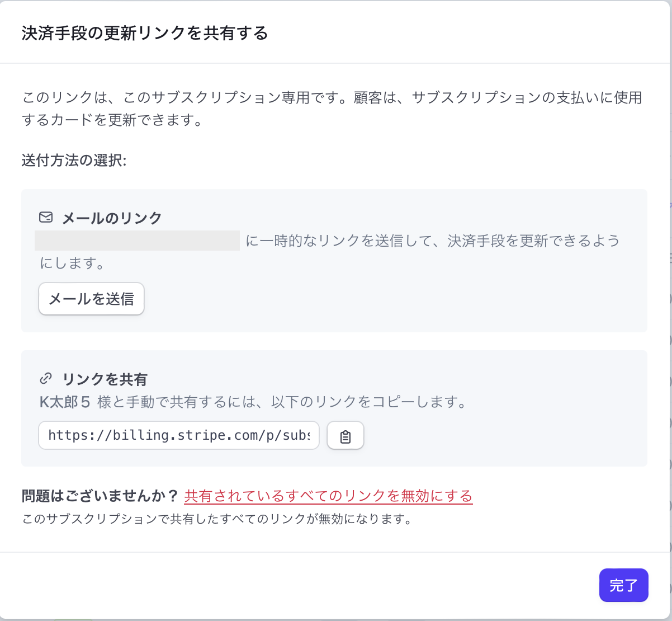Viewport: 672px width, 621px height.
Task: Click the envelope icon beside メールのリンク
Action: click(x=46, y=218)
